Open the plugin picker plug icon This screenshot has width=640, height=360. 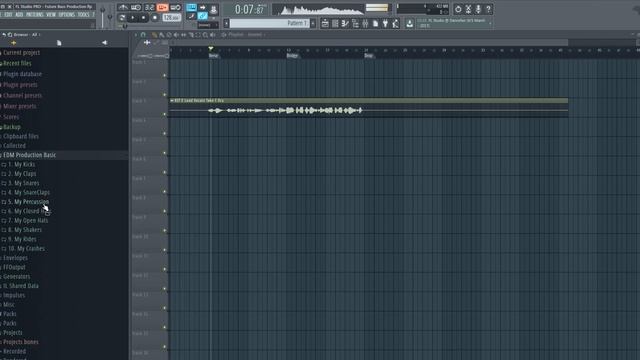[385, 23]
